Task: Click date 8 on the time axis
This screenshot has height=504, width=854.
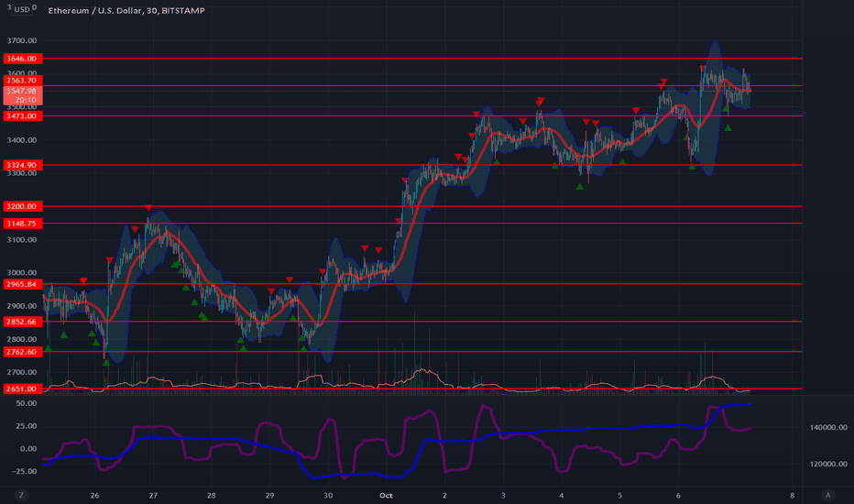Action: click(792, 495)
